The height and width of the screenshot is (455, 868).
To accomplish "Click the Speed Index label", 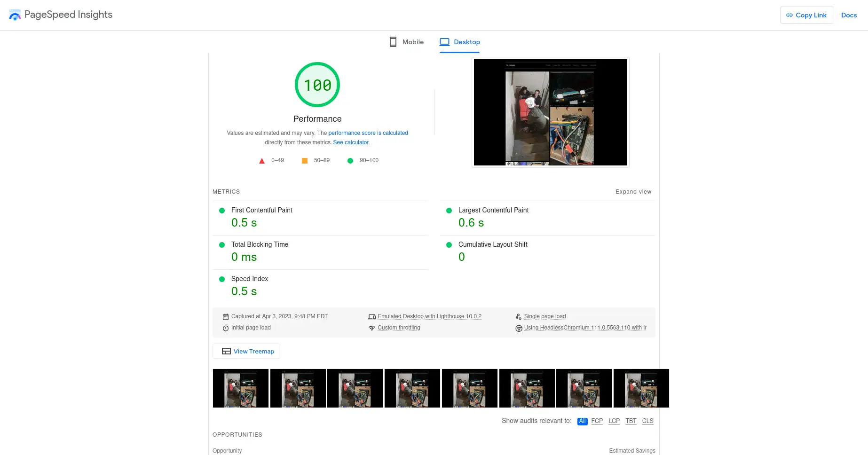I will pyautogui.click(x=250, y=279).
